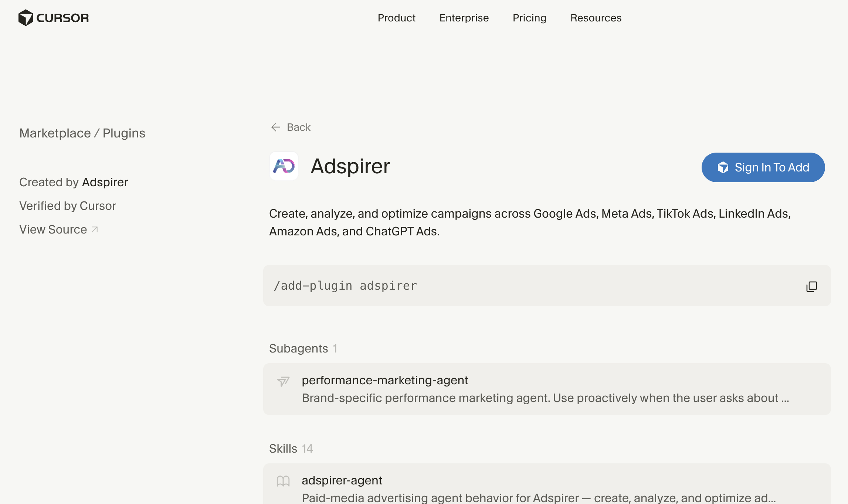Open Marketplace breadcrumb link
The width and height of the screenshot is (848, 504).
coord(55,133)
